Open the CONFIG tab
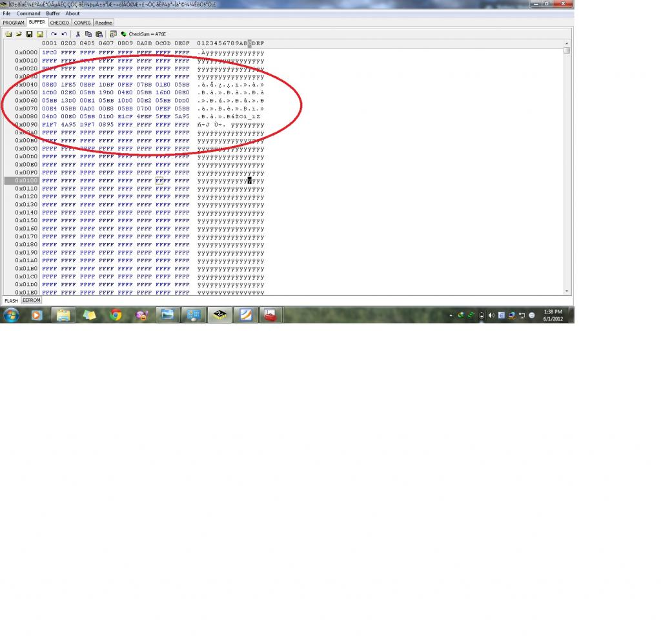The height and width of the screenshot is (644, 661). point(82,23)
